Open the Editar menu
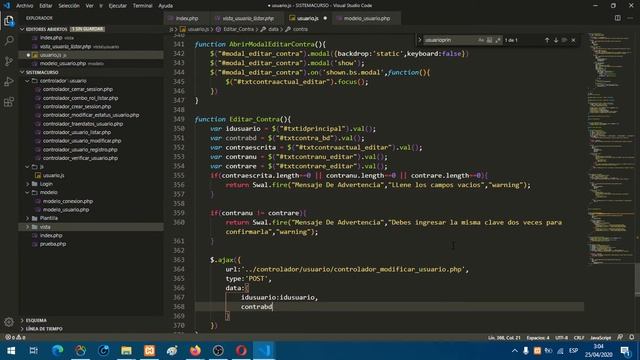Screen dimensions: 640x360 pyautogui.click(x=46, y=6)
